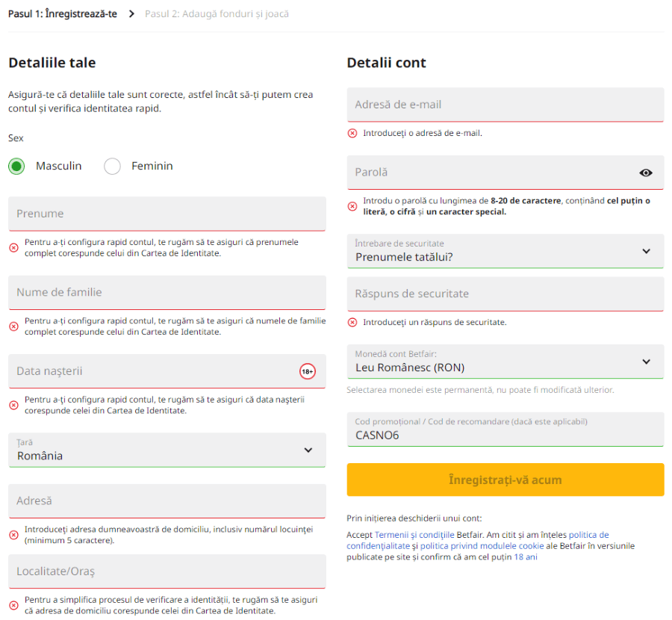Open the Țară România dropdown

[x=167, y=450]
